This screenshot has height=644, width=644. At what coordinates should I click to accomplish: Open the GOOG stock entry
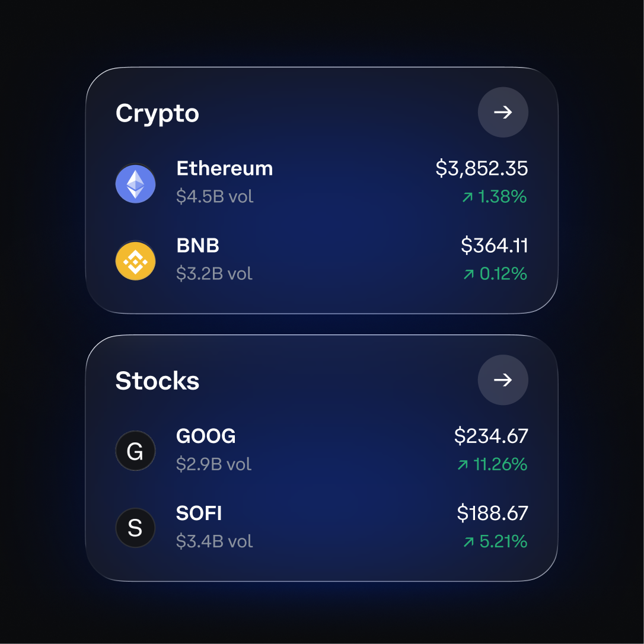322,451
